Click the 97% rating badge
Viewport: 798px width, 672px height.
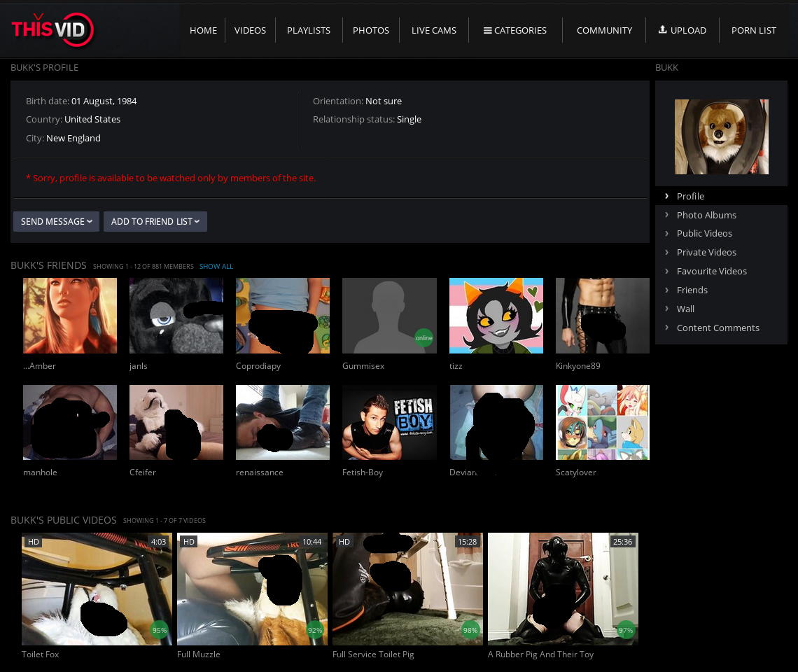626,630
